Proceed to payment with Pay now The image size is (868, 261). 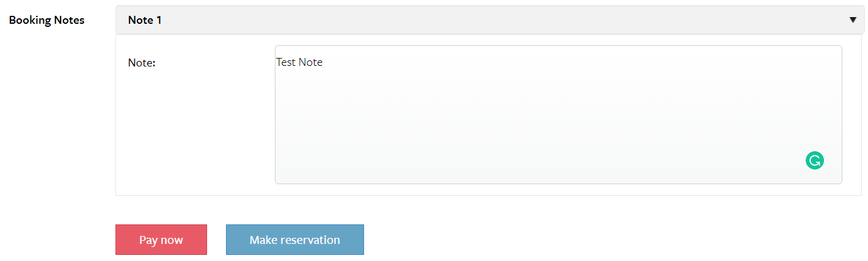[161, 240]
